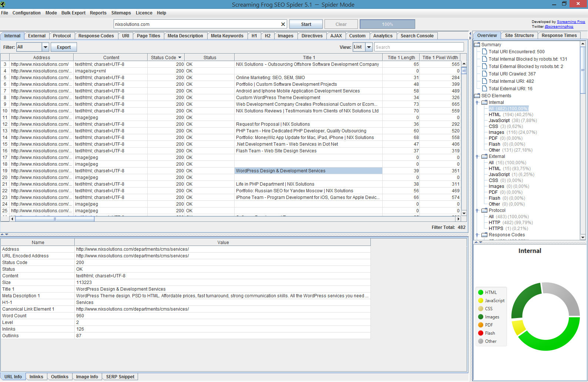Click the Internal folder icon in the tree
The height and width of the screenshot is (382, 588).
(x=484, y=102)
